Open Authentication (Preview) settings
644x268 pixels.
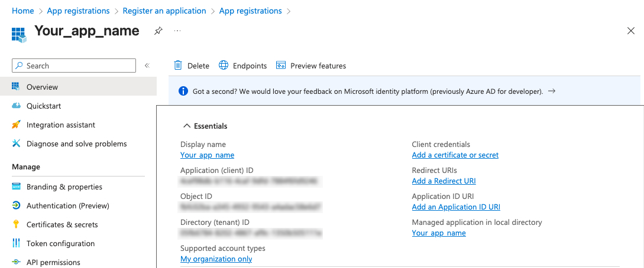[x=67, y=205]
